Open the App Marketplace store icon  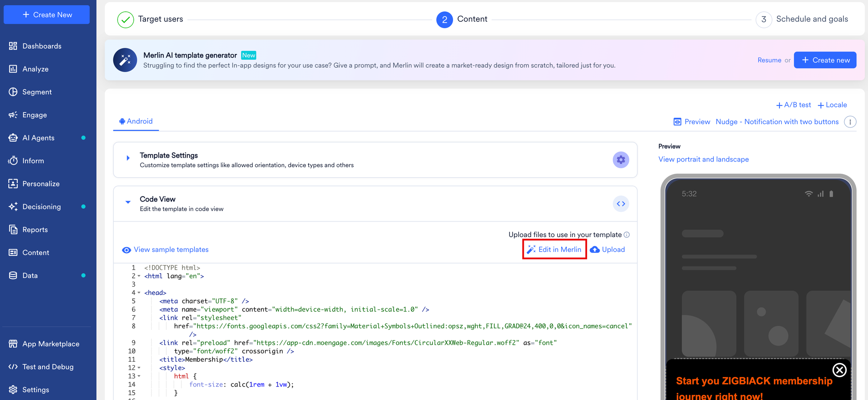click(x=13, y=344)
